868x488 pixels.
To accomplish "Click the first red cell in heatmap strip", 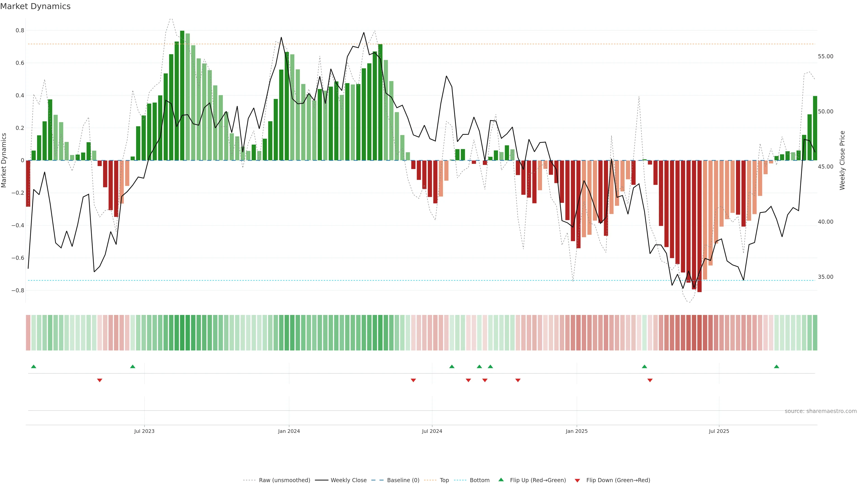I will pos(28,332).
